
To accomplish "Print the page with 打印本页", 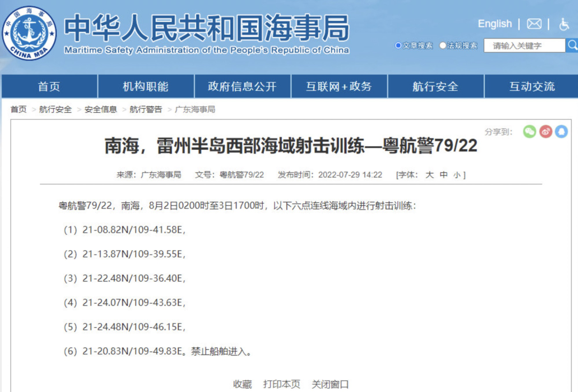I will click(282, 384).
